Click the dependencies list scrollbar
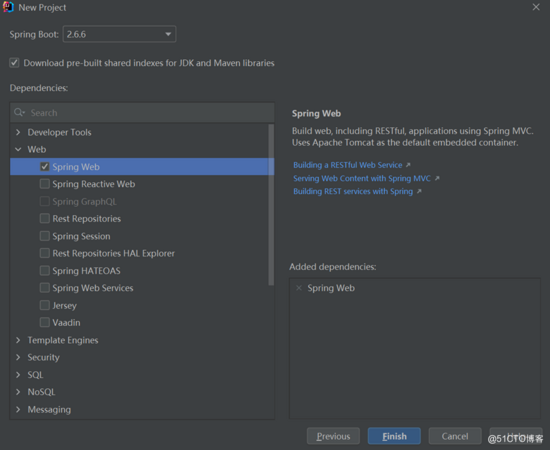550x450 pixels. (271, 205)
